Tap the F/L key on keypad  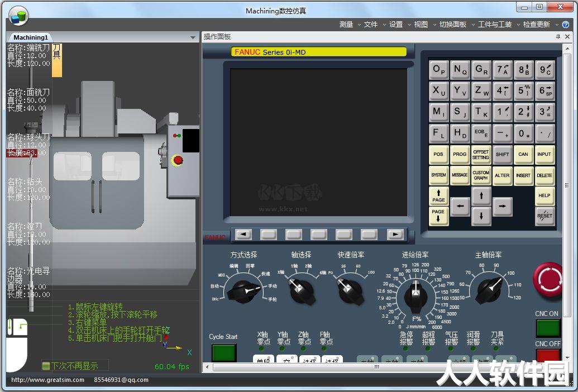coord(438,133)
